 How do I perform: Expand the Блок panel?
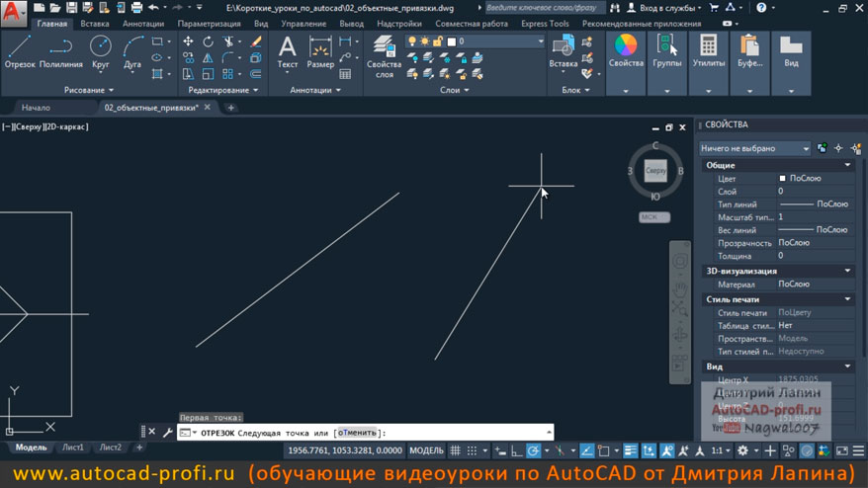pos(575,90)
